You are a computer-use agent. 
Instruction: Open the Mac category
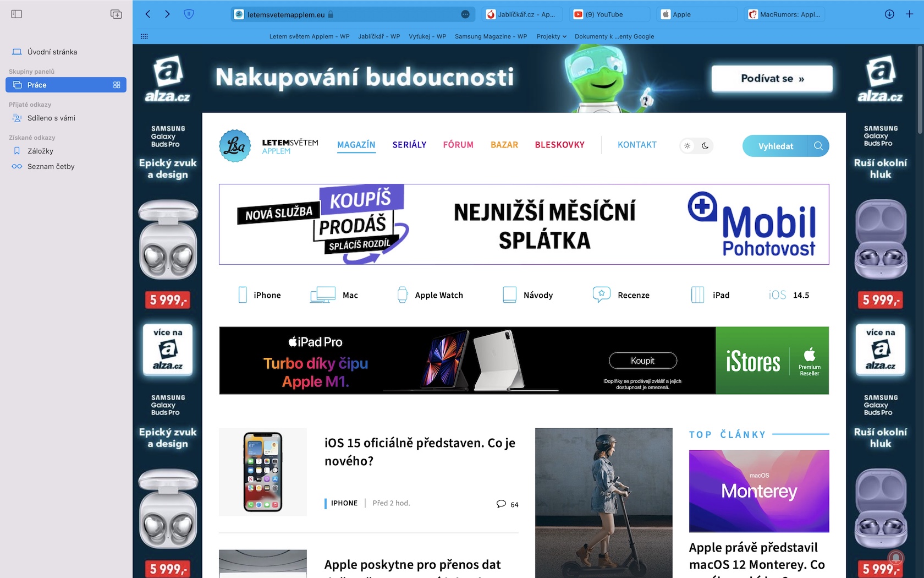pos(334,295)
